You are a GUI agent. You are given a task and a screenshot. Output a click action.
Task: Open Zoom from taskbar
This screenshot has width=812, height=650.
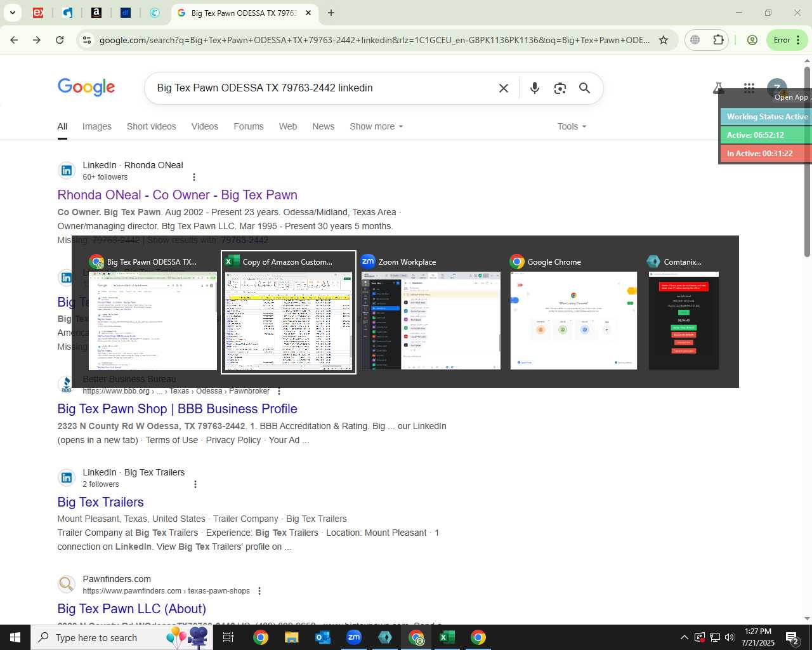(354, 637)
